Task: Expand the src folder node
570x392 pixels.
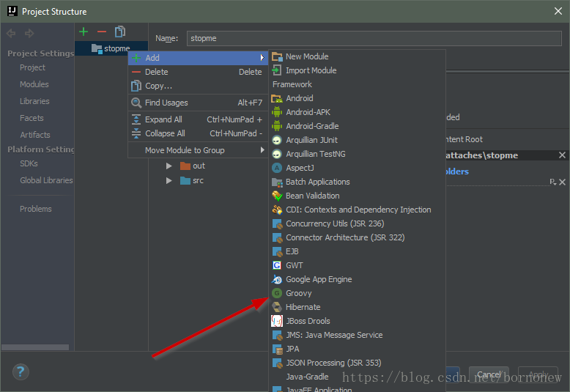Action: [169, 180]
